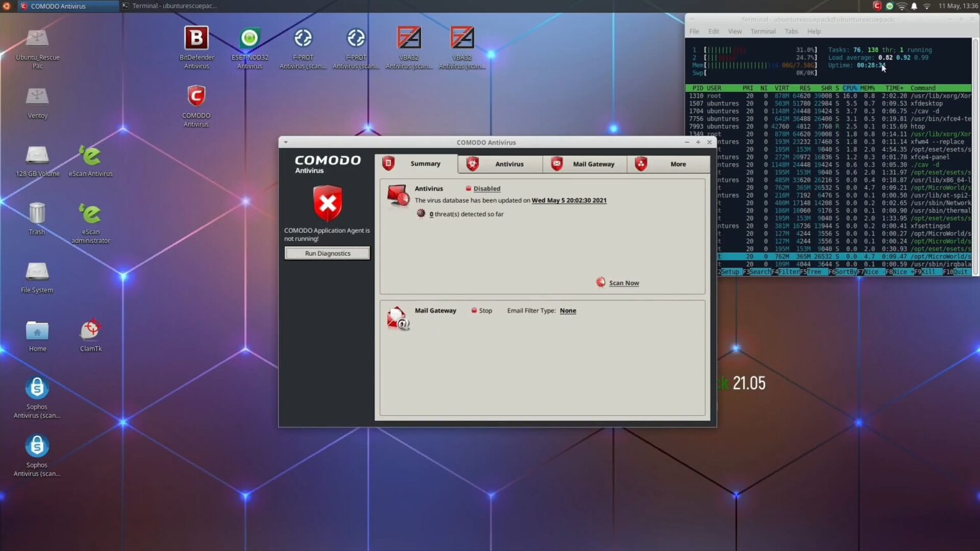Click the Scan Now magnifier icon

click(x=600, y=282)
